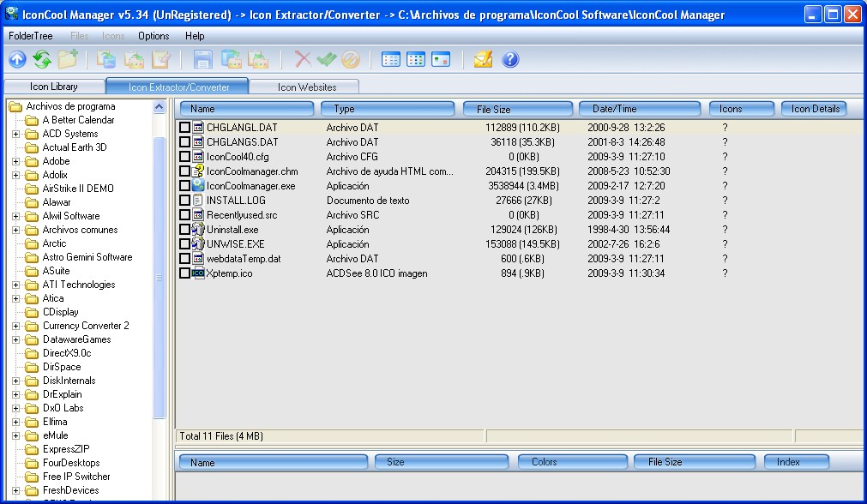867x504 pixels.
Task: Expand the Currency Converter 2 node
Action: coord(16,326)
